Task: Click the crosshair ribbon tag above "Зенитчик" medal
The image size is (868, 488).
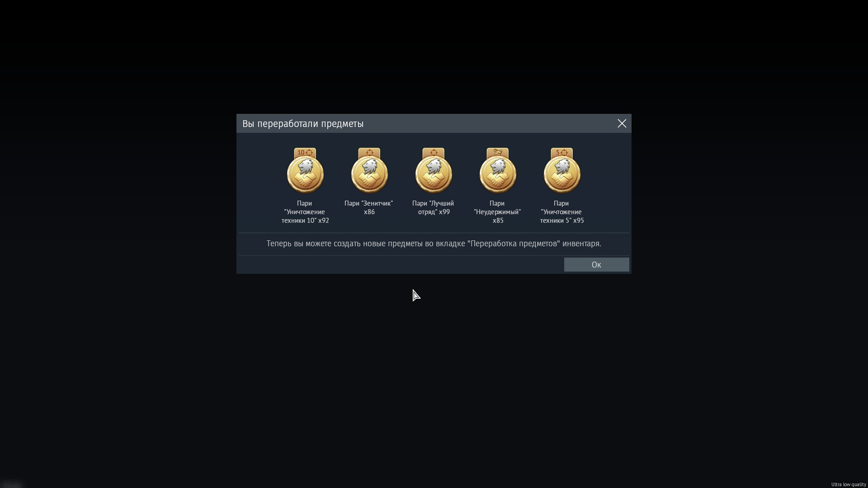Action: (369, 153)
